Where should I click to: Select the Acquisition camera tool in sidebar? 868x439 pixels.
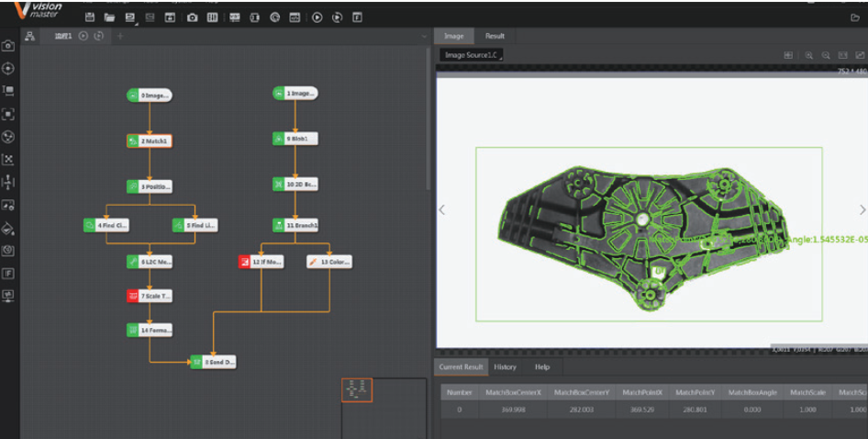pos(7,45)
